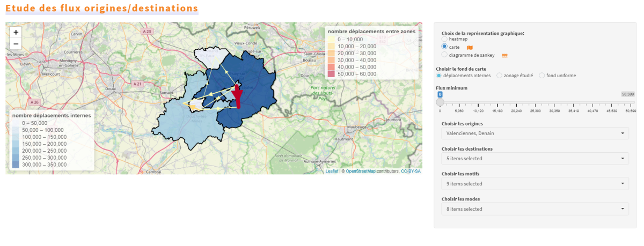The height and width of the screenshot is (246, 644).
Task: Open the Leaflet attribution link
Action: (x=332, y=172)
